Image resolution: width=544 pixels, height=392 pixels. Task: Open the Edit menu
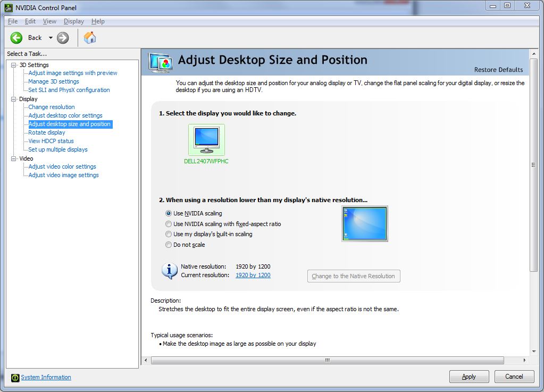tap(30, 21)
